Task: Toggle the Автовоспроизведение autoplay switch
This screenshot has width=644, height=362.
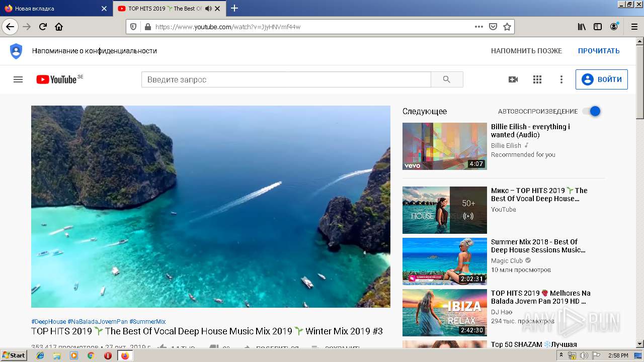Action: coord(592,111)
